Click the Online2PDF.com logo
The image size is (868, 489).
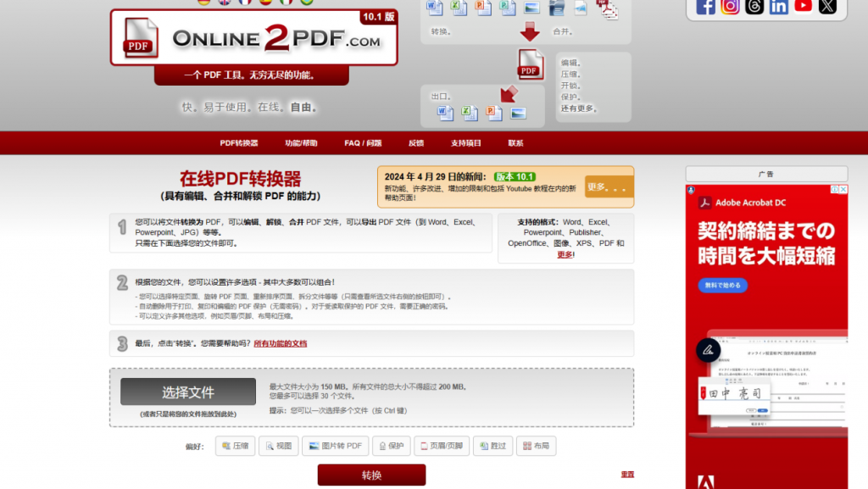[x=253, y=37]
